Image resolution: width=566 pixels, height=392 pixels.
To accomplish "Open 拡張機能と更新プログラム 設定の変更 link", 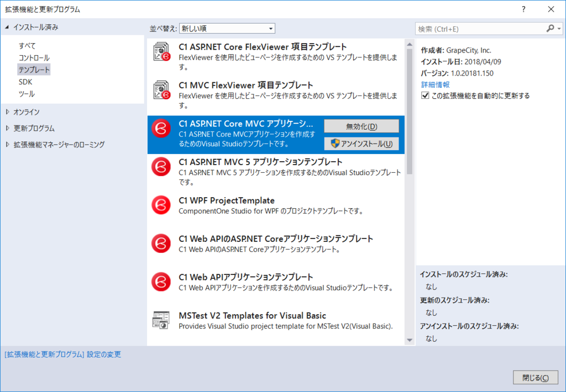I will [x=63, y=354].
